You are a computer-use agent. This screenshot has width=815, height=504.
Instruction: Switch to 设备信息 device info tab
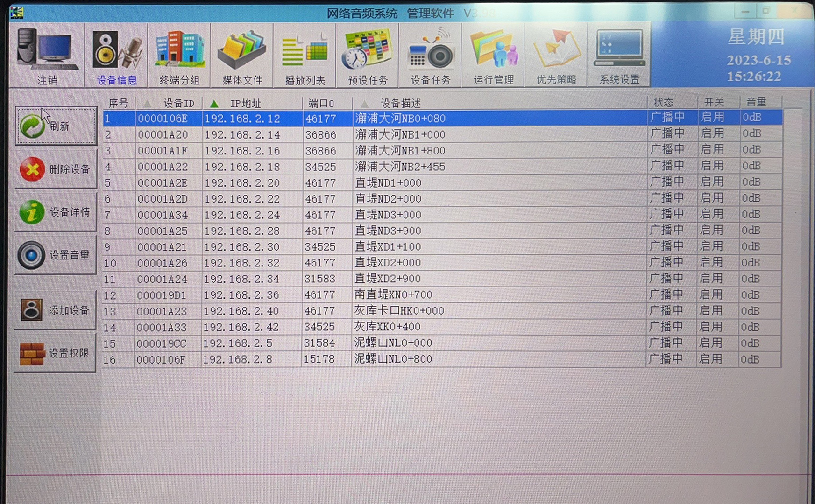point(116,55)
